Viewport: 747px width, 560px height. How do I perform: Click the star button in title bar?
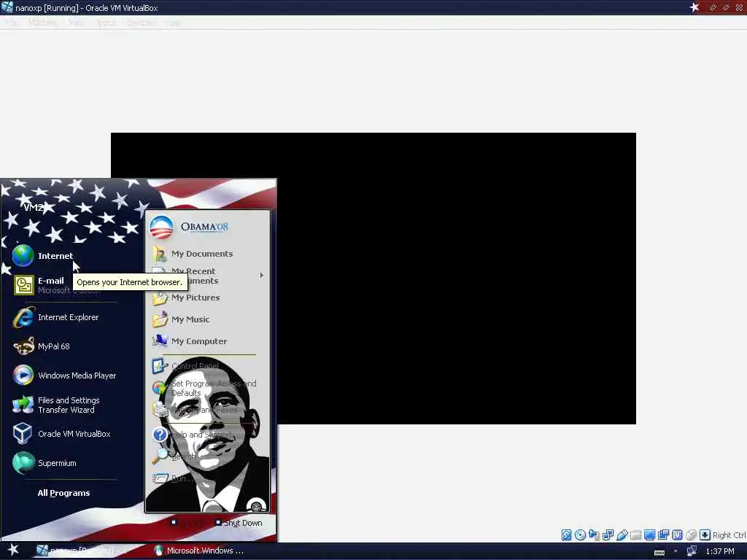pyautogui.click(x=694, y=7)
